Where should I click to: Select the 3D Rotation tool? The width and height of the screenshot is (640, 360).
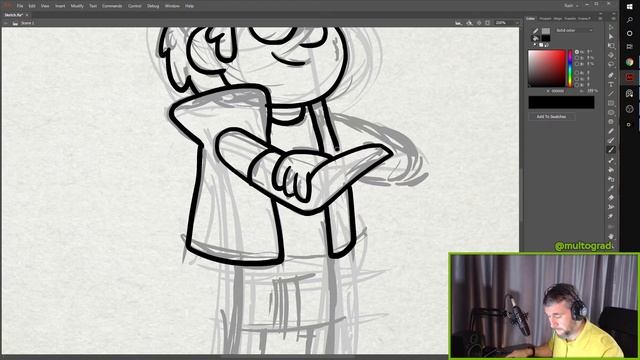611,55
